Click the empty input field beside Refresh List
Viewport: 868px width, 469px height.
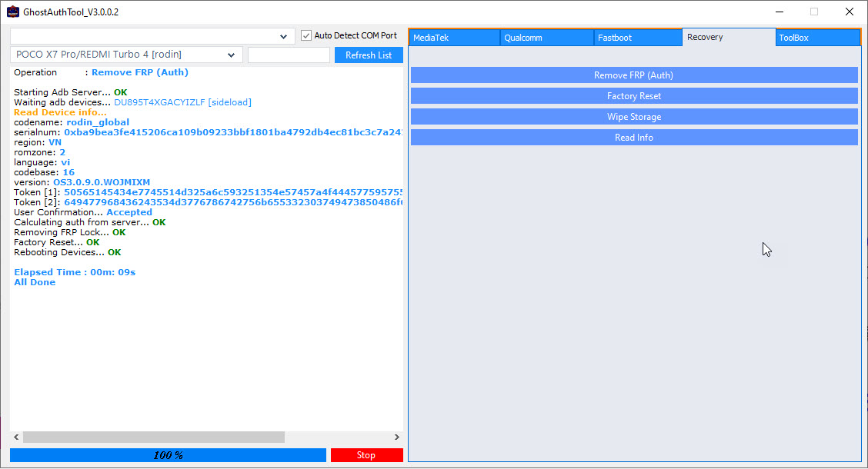click(289, 55)
